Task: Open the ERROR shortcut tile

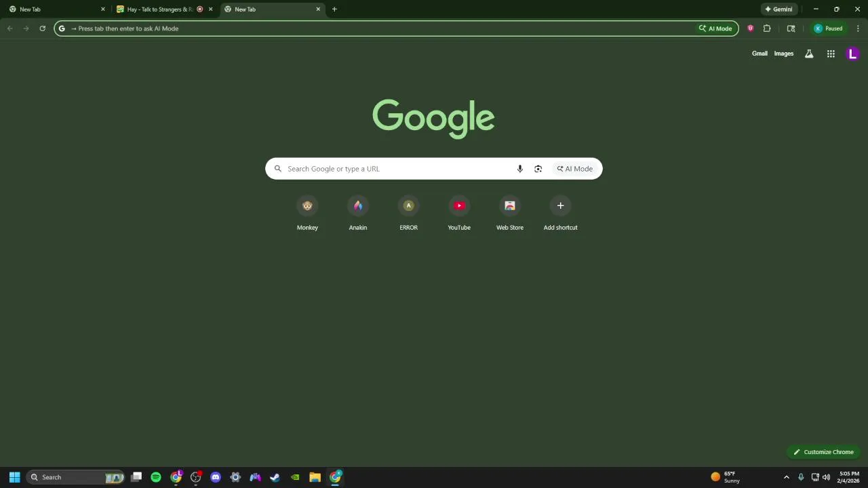Action: pos(408,214)
